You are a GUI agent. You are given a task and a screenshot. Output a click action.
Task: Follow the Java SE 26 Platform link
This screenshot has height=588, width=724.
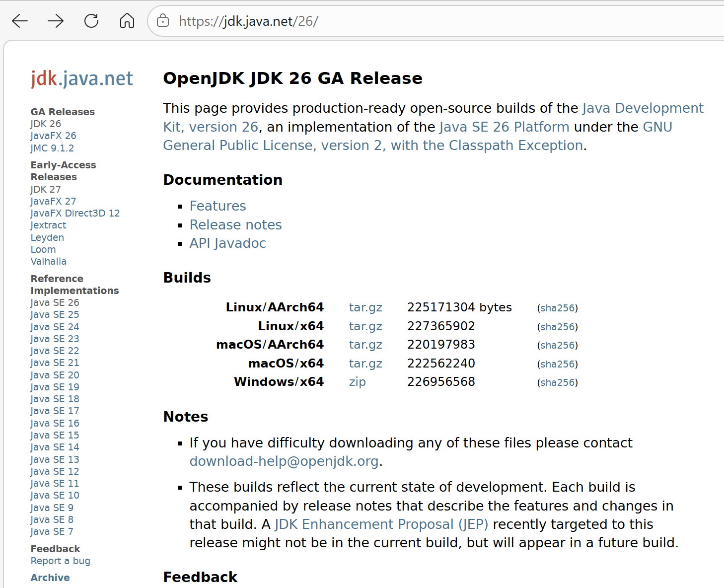click(x=505, y=127)
